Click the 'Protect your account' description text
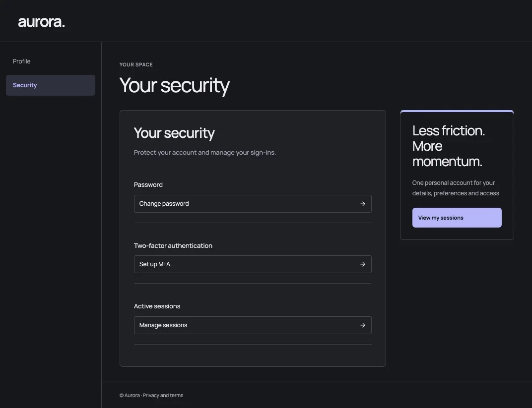This screenshot has width=532, height=408. (205, 153)
